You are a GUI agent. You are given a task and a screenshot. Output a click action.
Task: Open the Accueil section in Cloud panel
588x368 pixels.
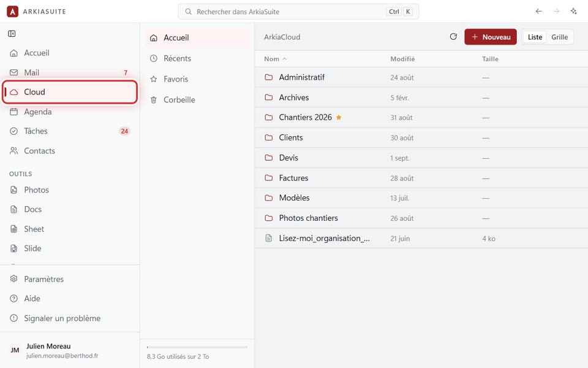coord(197,37)
